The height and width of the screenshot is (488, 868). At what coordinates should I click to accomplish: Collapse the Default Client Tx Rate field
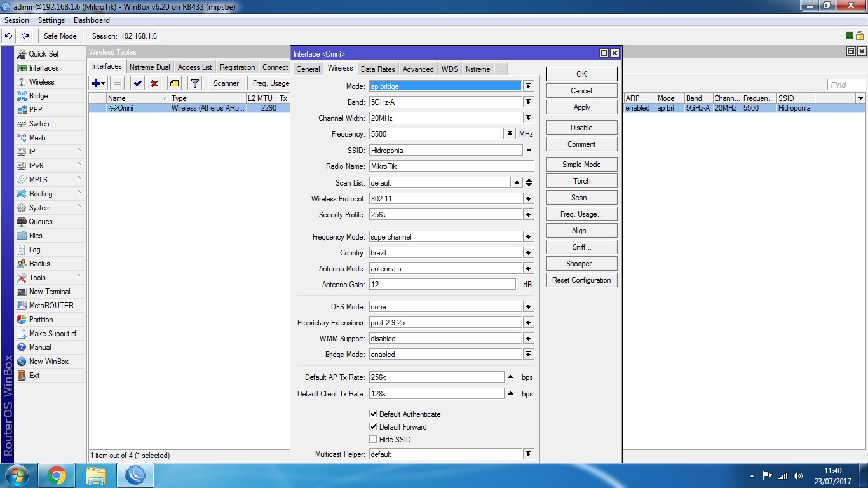click(510, 394)
